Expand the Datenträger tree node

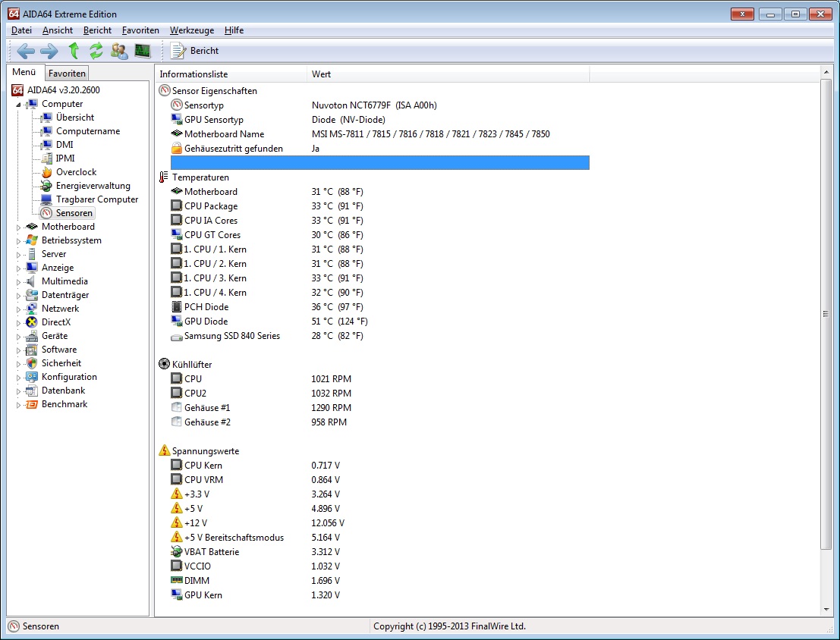click(x=18, y=296)
